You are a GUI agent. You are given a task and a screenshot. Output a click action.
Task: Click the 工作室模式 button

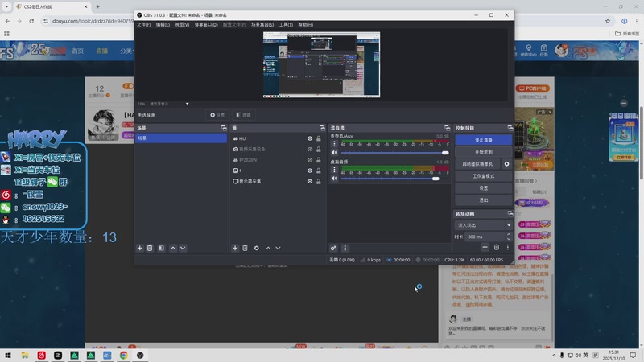click(x=484, y=176)
